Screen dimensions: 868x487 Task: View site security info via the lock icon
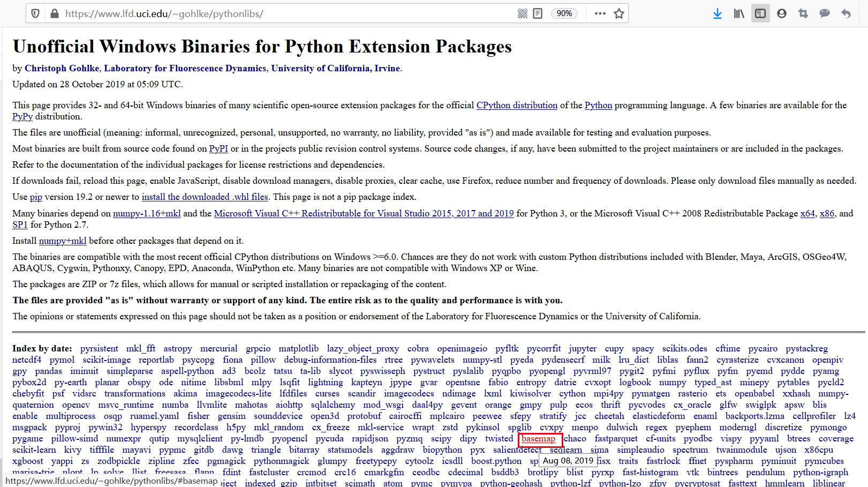54,13
